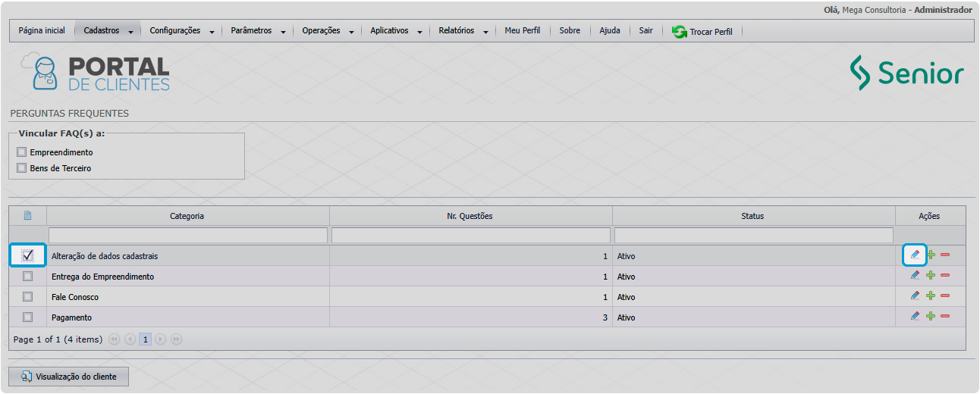Click the Senior logo

click(907, 73)
